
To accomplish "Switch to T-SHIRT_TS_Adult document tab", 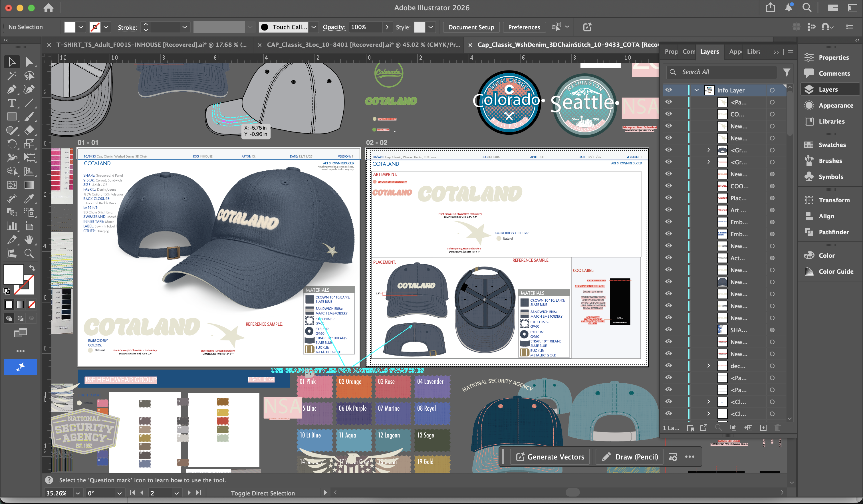I will pyautogui.click(x=151, y=45).
